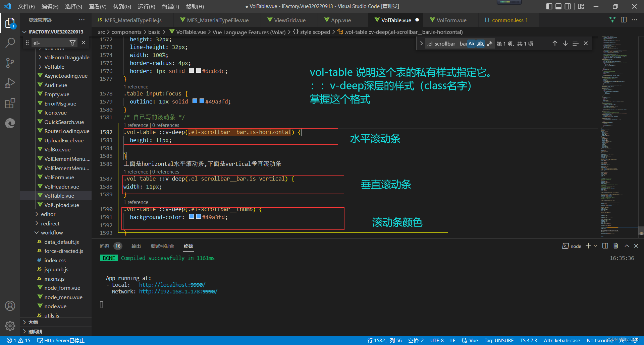Open editor more actions ellipsis
The width and height of the screenshot is (644, 345).
[634, 20]
